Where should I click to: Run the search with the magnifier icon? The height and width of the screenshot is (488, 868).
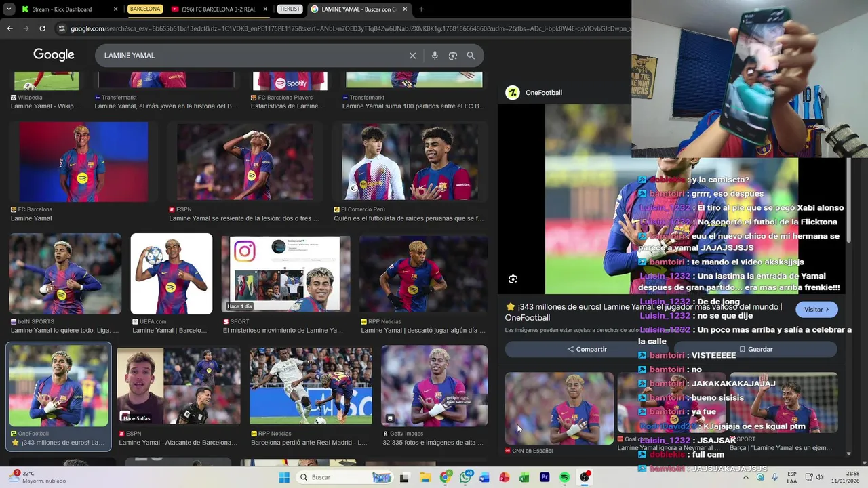pos(471,56)
